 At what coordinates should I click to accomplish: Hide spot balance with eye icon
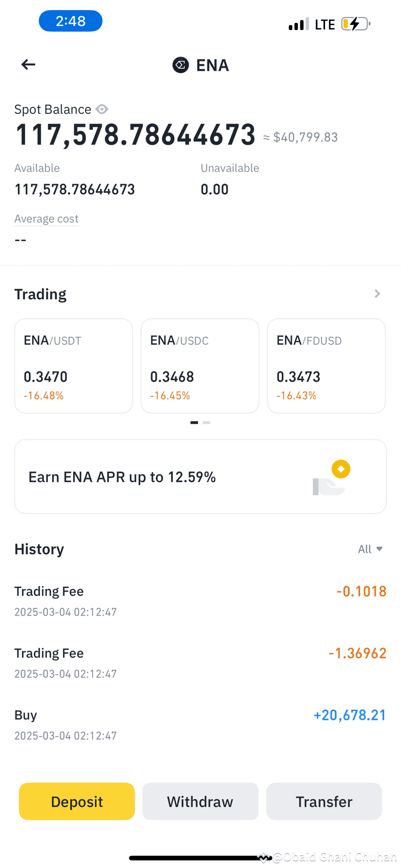tap(102, 109)
